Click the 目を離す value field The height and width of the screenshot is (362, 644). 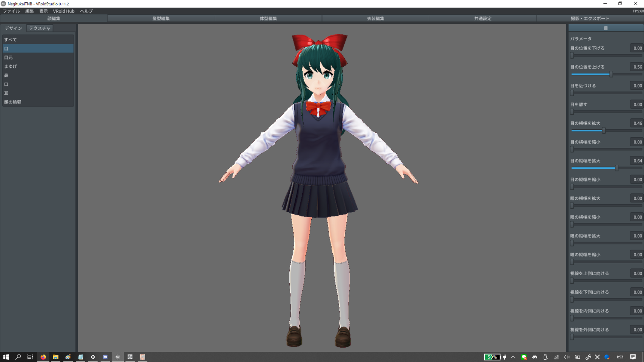[637, 104]
